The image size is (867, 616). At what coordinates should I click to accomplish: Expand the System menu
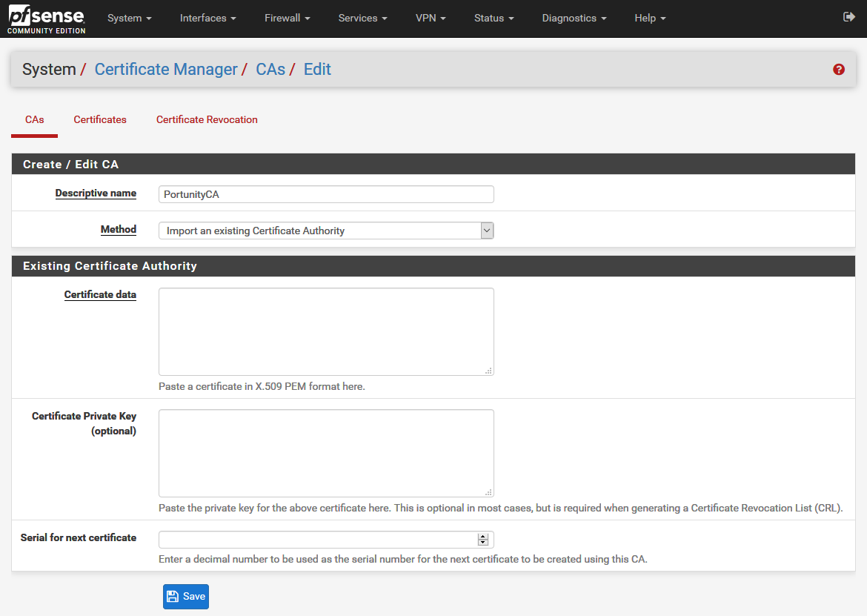coord(129,18)
